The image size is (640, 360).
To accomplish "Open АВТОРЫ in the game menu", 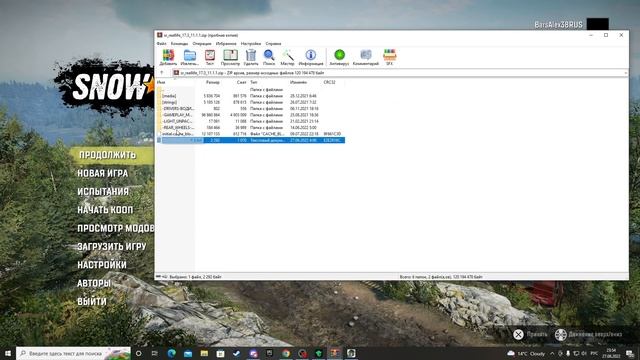I will (x=93, y=283).
